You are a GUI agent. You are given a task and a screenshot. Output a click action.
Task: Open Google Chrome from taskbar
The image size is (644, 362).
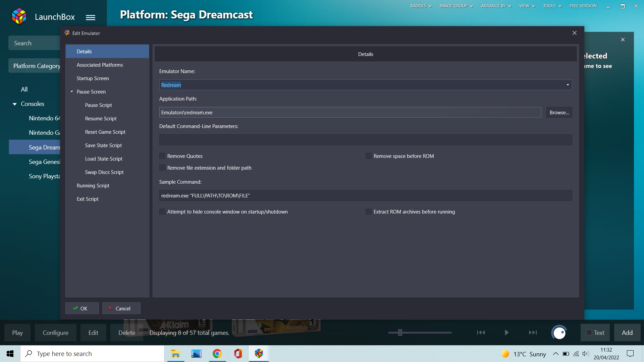(x=217, y=354)
